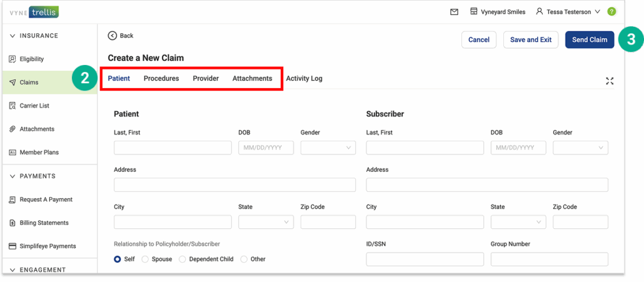Click the mail envelope icon in header

coord(455,12)
